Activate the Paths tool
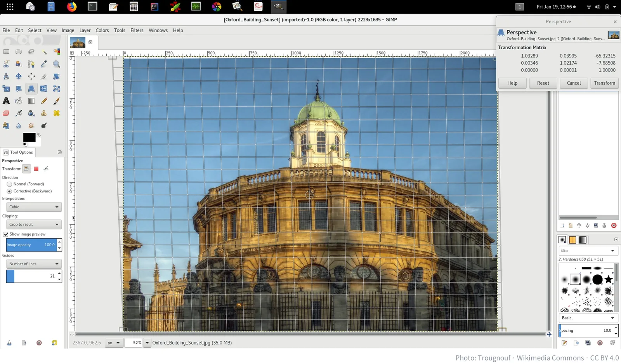621x364 pixels. tap(31, 64)
